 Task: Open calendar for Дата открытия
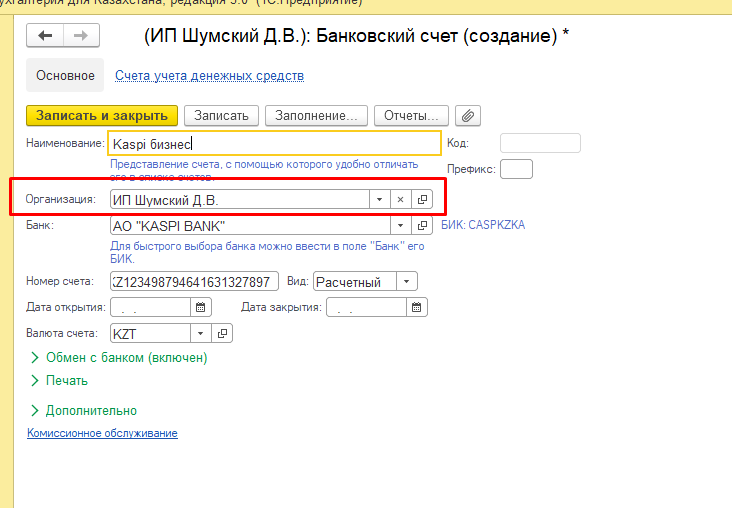[x=201, y=307]
